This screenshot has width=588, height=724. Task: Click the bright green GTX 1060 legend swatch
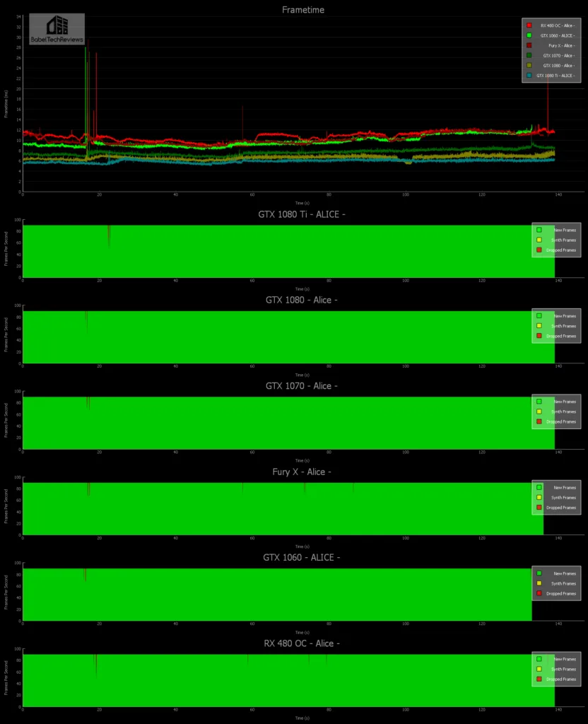[x=529, y=35]
